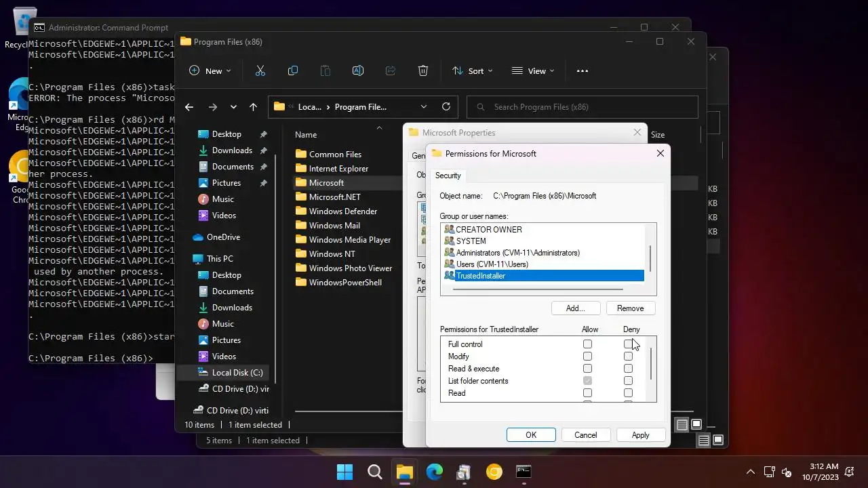Screen dimensions: 868x488
Task: Click the Rename icon in Explorer toolbar
Action: [358, 70]
